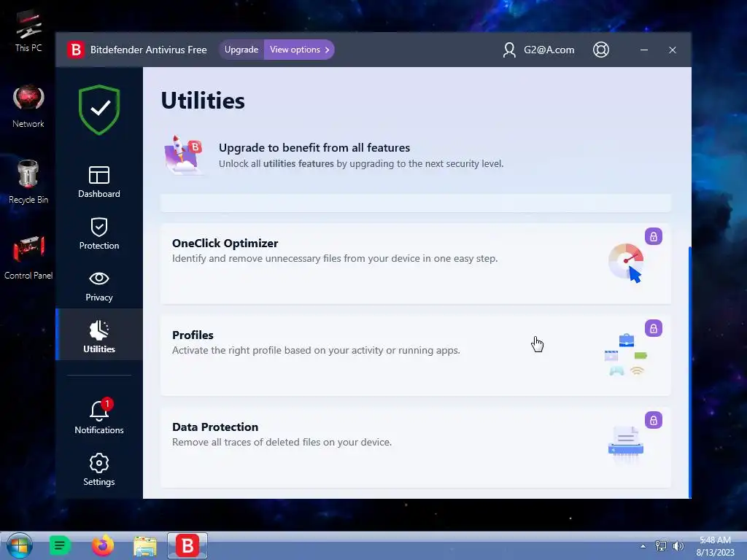Select the Network desktop icon
747x560 pixels.
(28, 106)
